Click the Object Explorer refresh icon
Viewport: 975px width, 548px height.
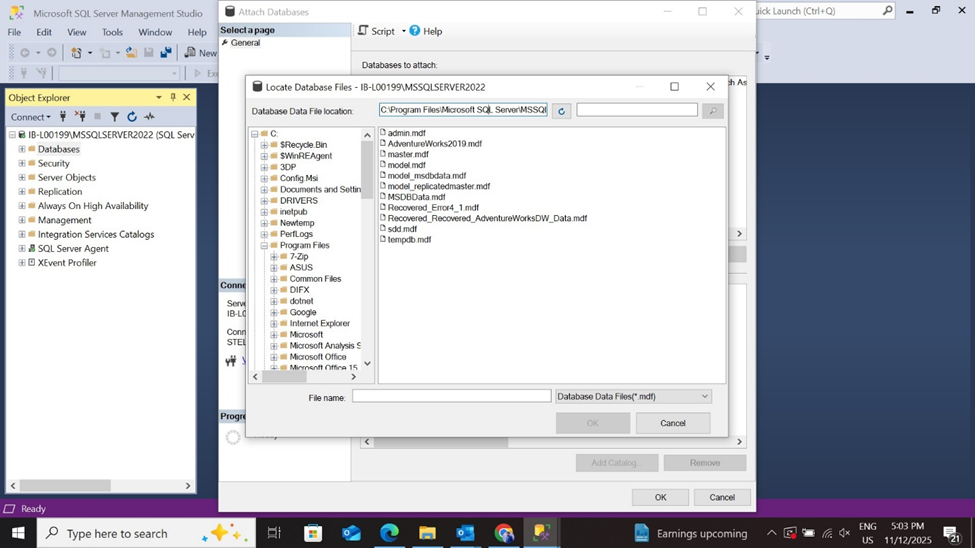click(131, 117)
